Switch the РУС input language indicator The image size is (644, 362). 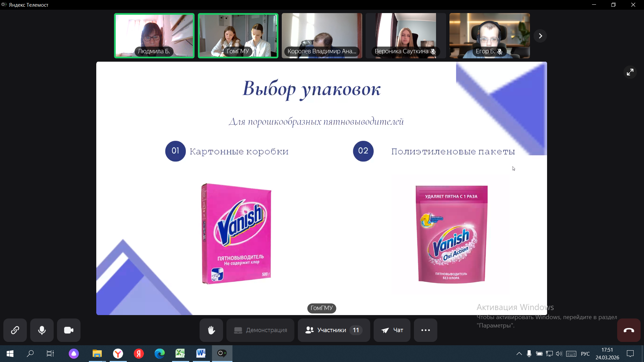click(585, 354)
